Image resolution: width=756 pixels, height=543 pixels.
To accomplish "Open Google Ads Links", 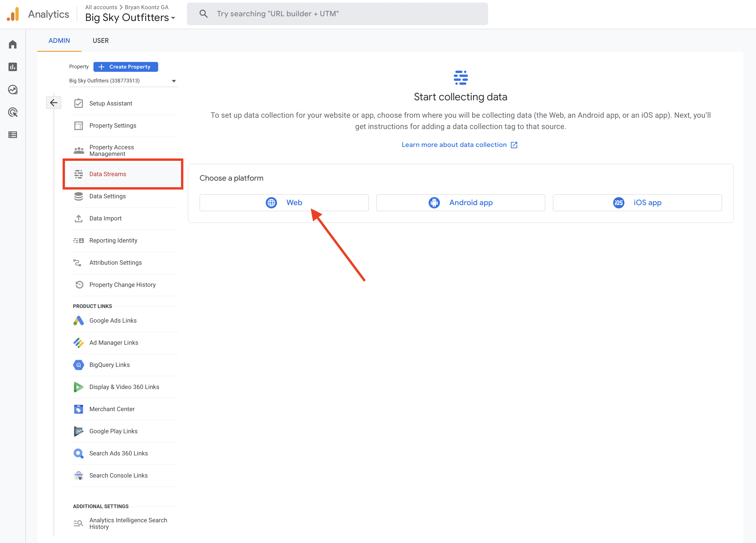I will pyautogui.click(x=124, y=320).
